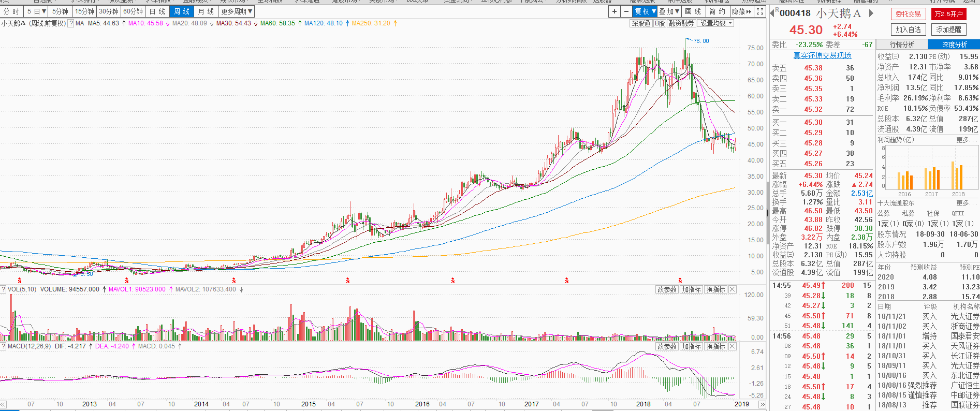
Task: Expand 更多周期 dropdown
Action: click(x=237, y=11)
